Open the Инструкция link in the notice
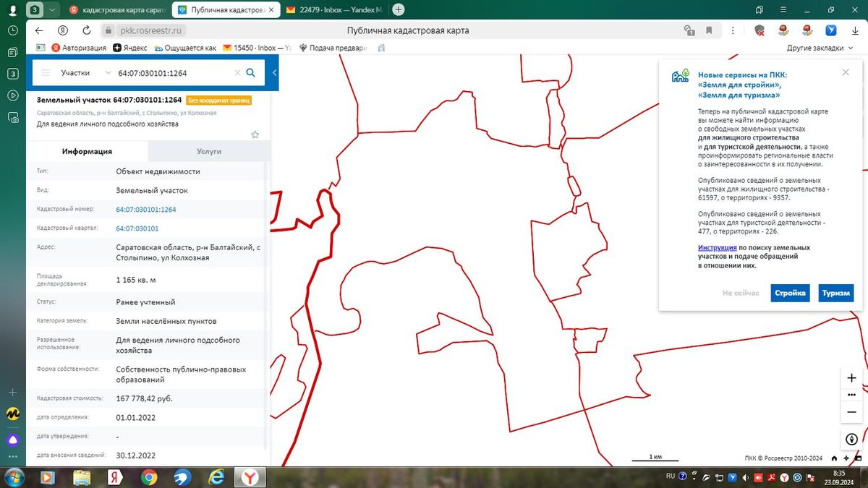Screen dimensions: 868x488 (x=718, y=247)
